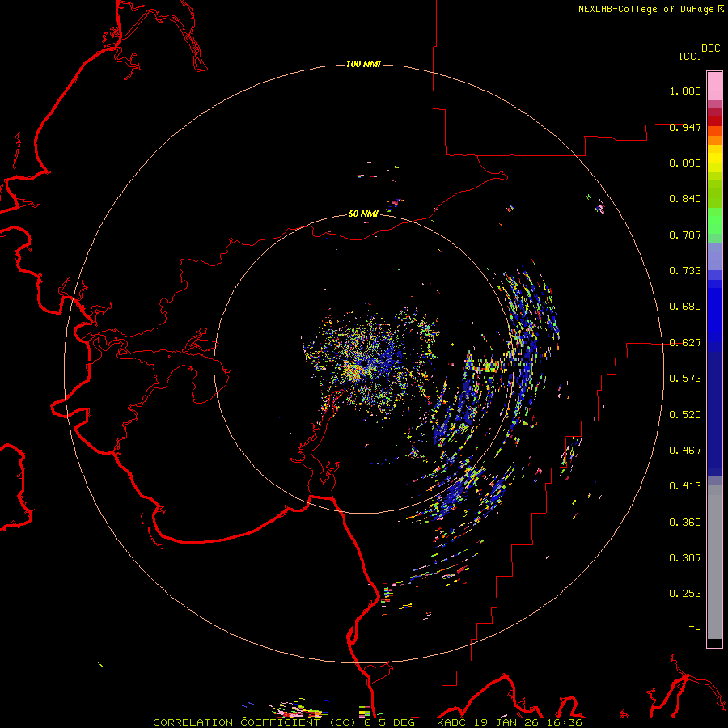Click the 0.733 color scale value
This screenshot has width=728, height=728.
pyautogui.click(x=685, y=271)
